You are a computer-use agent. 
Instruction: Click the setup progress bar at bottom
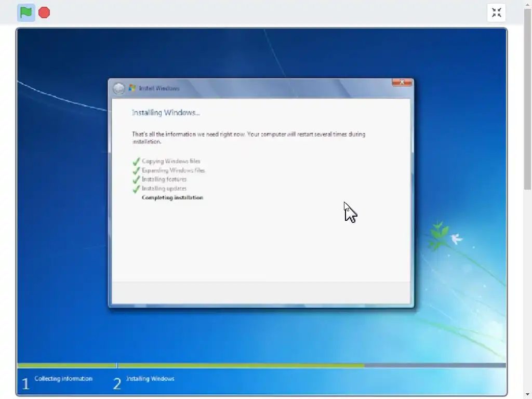262,365
